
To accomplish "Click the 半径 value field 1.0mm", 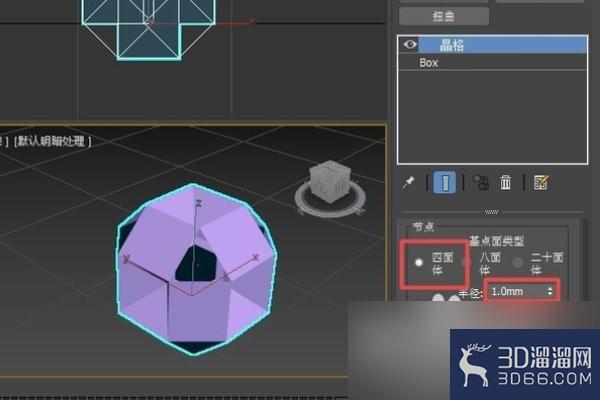I will (x=517, y=291).
